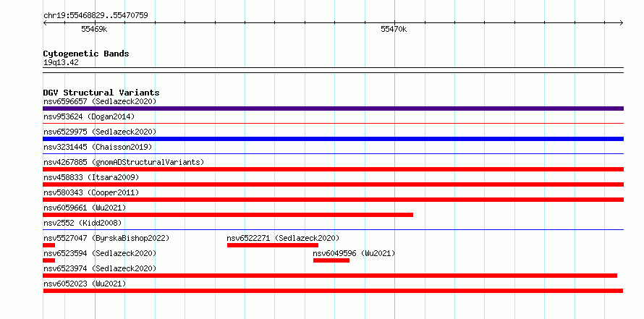
Task: Open nsv6529975 (Sedlazeck2020) variant label
Action: pos(100,132)
